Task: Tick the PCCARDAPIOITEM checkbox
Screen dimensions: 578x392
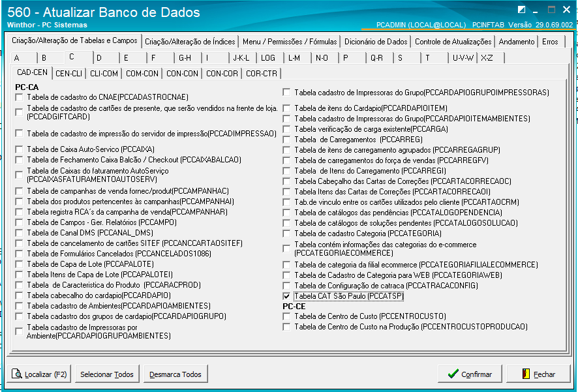Action: 286,108
